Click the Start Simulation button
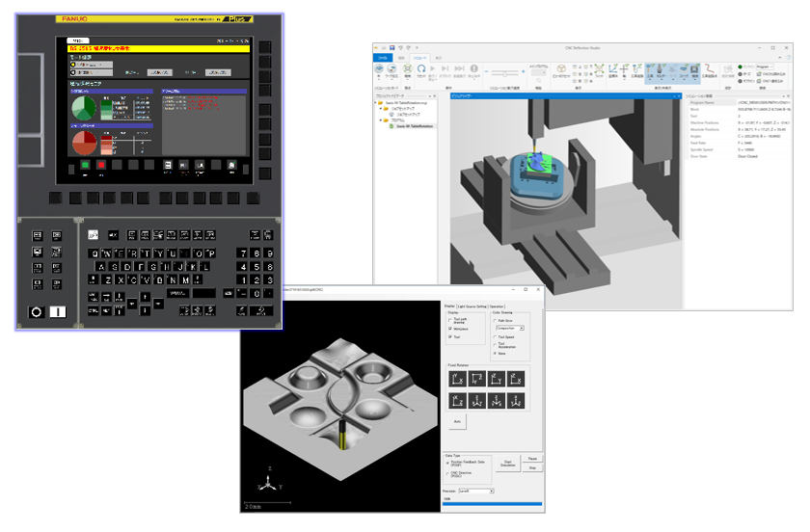Screen dimensions: 810x532 505,465
